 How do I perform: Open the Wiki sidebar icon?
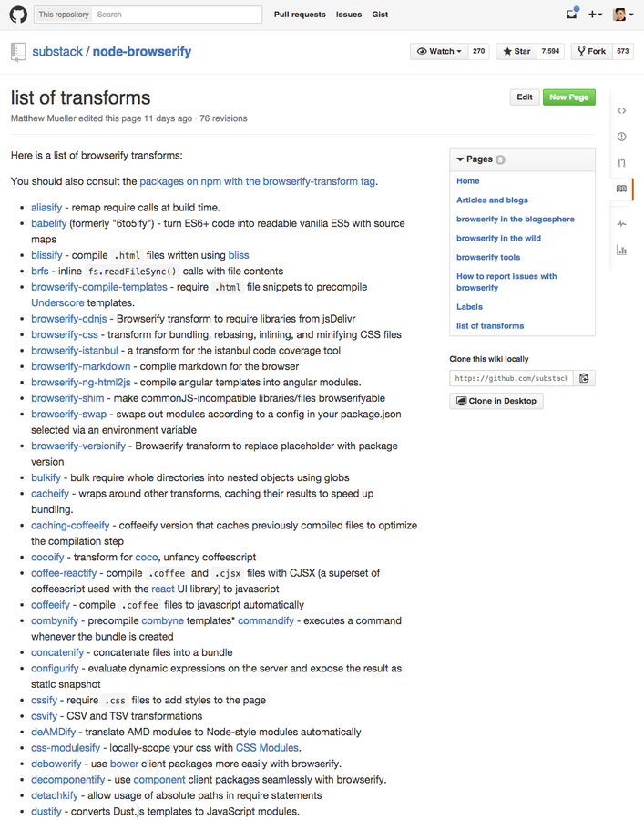(x=621, y=189)
